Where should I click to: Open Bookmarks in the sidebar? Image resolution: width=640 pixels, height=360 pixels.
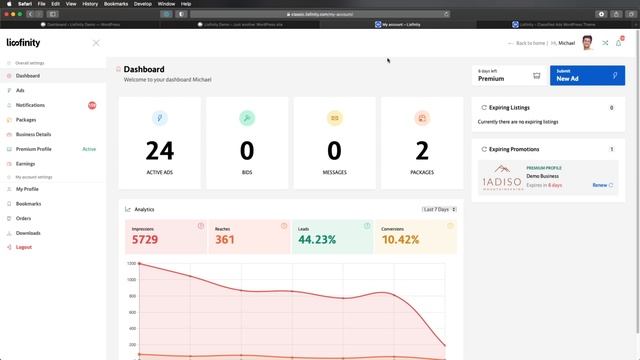(x=53, y=204)
